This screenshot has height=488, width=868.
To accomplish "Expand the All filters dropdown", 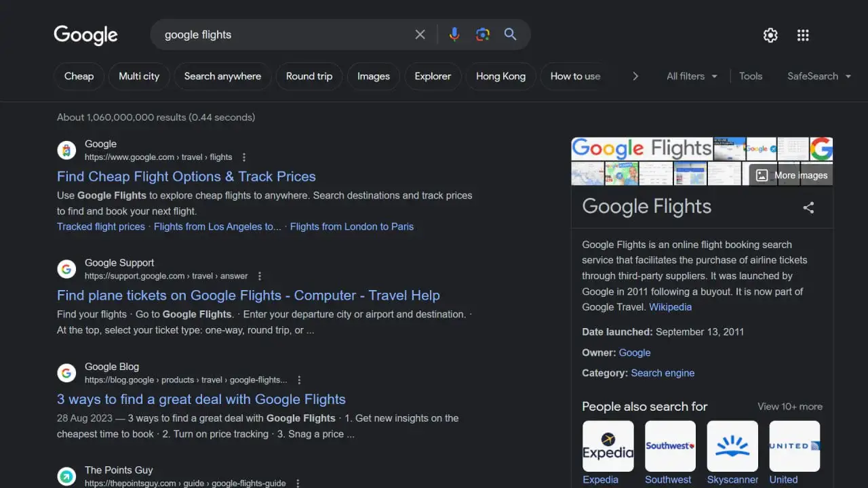I will pyautogui.click(x=692, y=76).
